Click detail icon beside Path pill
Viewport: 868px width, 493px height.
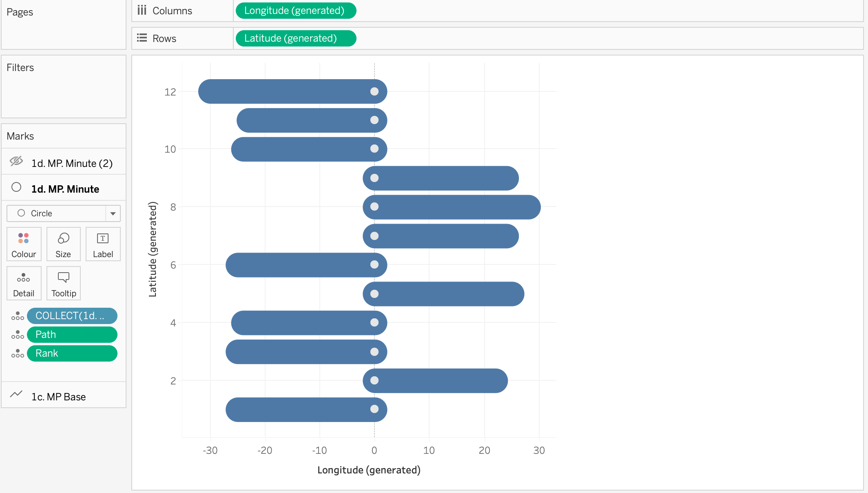tap(18, 335)
